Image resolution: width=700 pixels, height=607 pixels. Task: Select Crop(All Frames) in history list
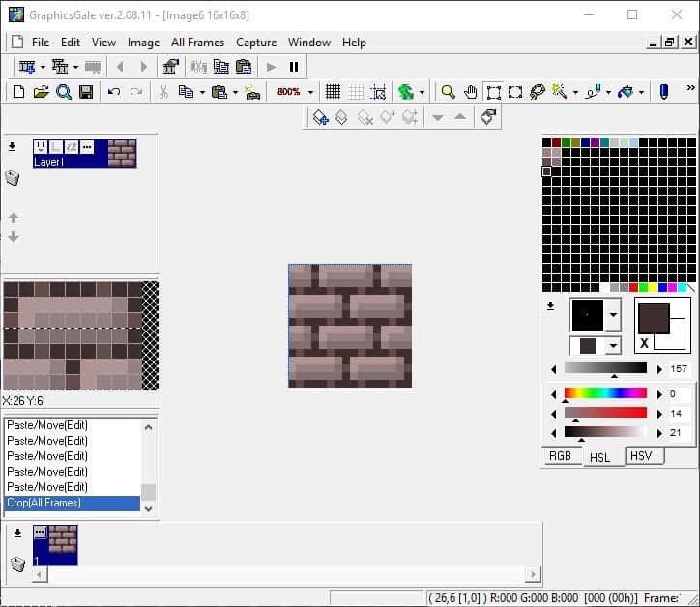[72, 503]
